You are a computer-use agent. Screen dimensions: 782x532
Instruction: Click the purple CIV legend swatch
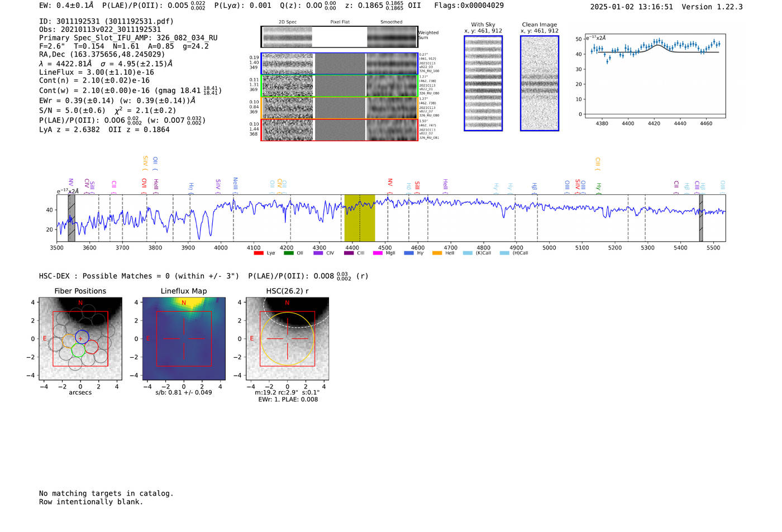click(318, 253)
